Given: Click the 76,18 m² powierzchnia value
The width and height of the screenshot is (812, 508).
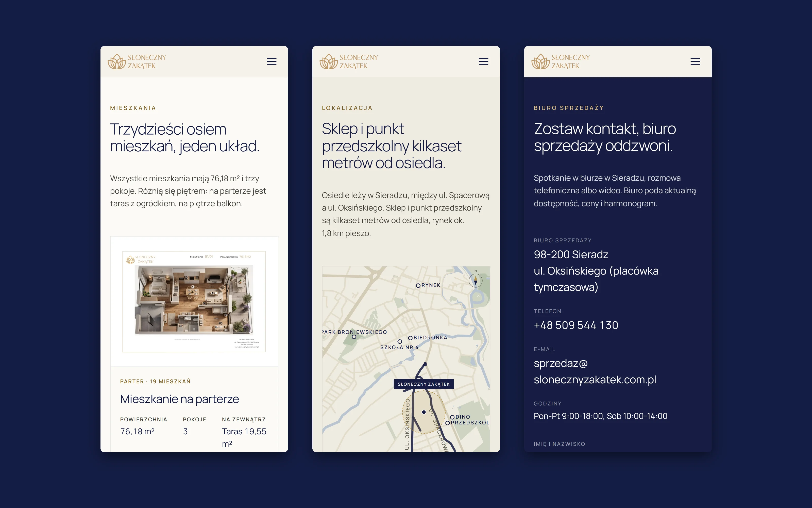Looking at the screenshot, I should (137, 431).
